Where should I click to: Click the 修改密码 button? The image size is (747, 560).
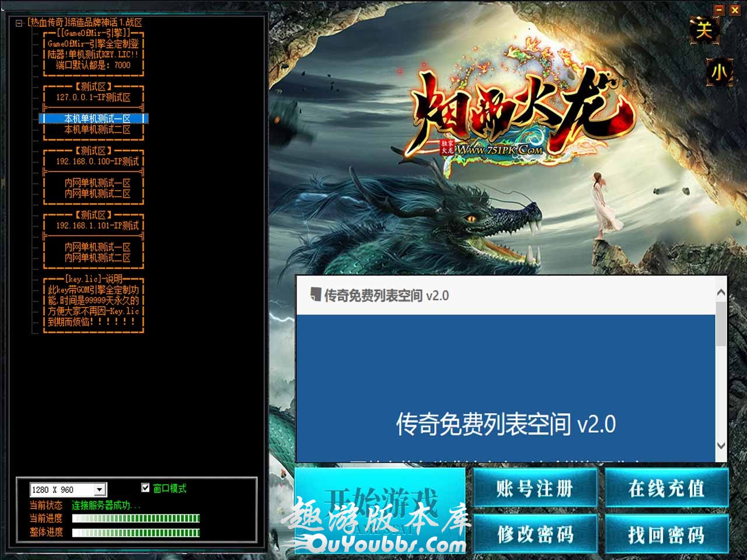(x=535, y=534)
